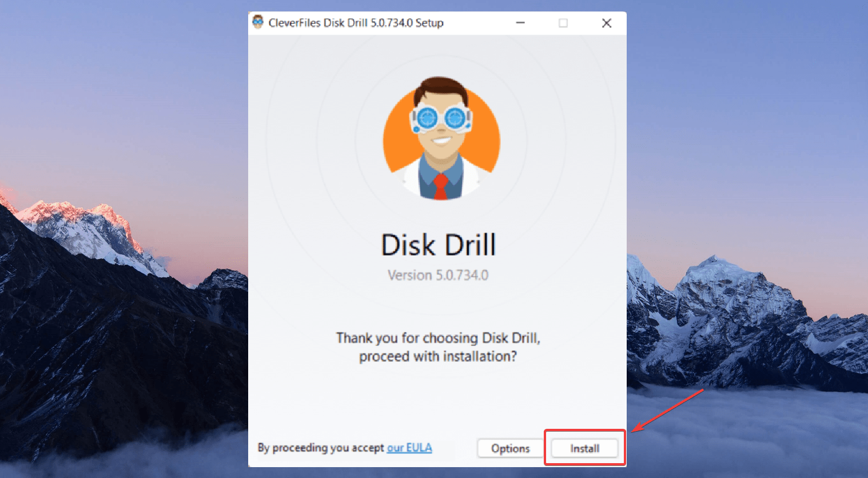Open the EULA link
This screenshot has height=478, width=868.
click(x=409, y=448)
